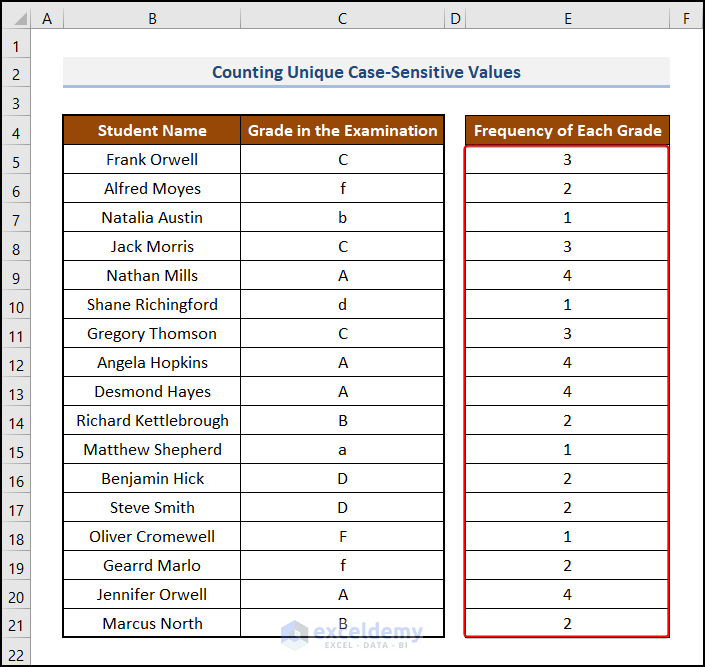Select the cell 'Shane Richingford'
This screenshot has height=667, width=705.
point(152,304)
